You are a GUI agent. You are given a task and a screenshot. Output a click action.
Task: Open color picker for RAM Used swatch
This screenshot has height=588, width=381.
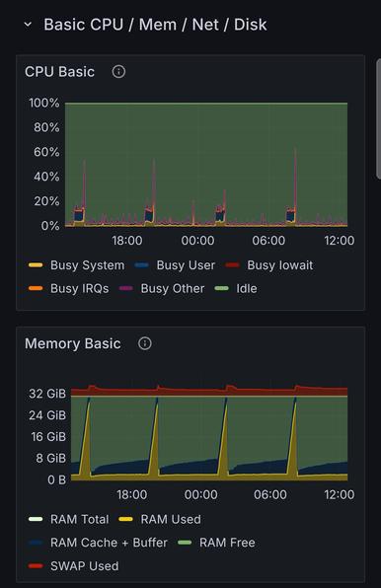coord(125,519)
